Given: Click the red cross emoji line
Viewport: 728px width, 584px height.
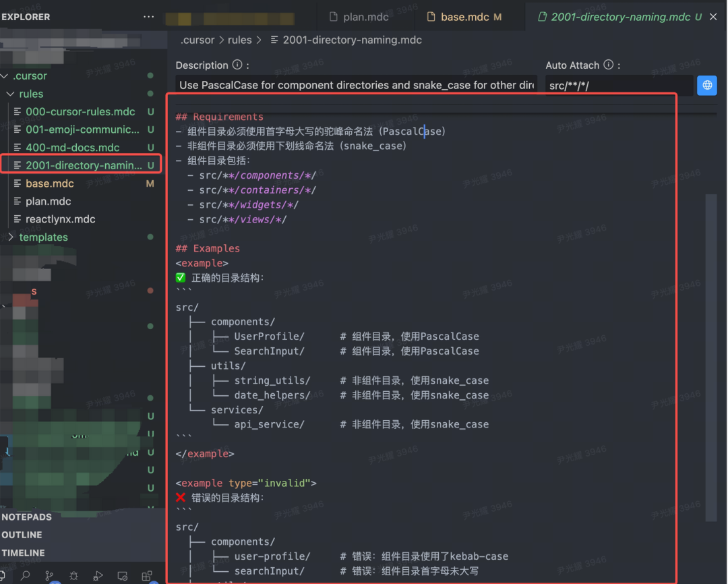Looking at the screenshot, I should pos(220,498).
